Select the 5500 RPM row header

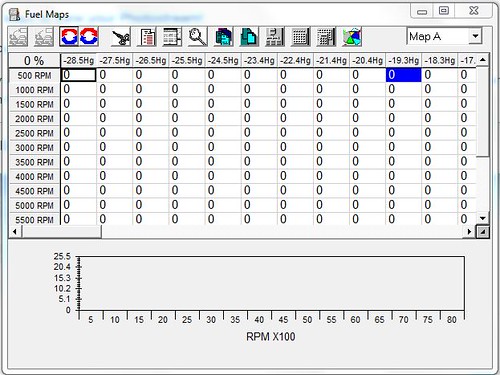[35, 219]
